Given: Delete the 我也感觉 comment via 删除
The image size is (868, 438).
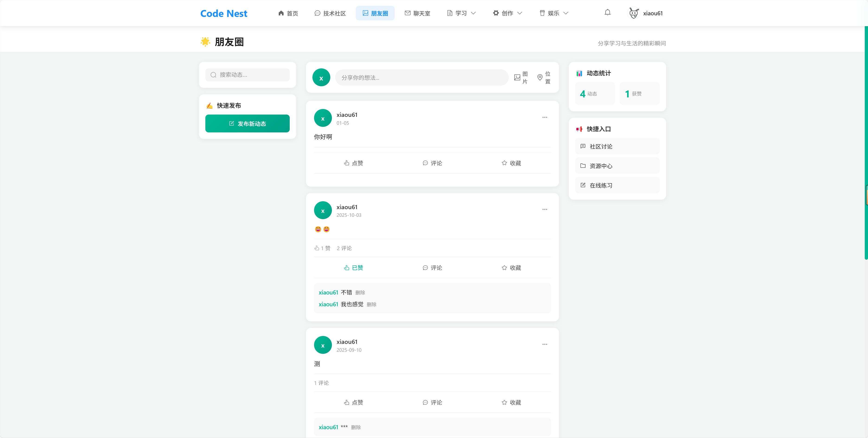Looking at the screenshot, I should point(371,304).
